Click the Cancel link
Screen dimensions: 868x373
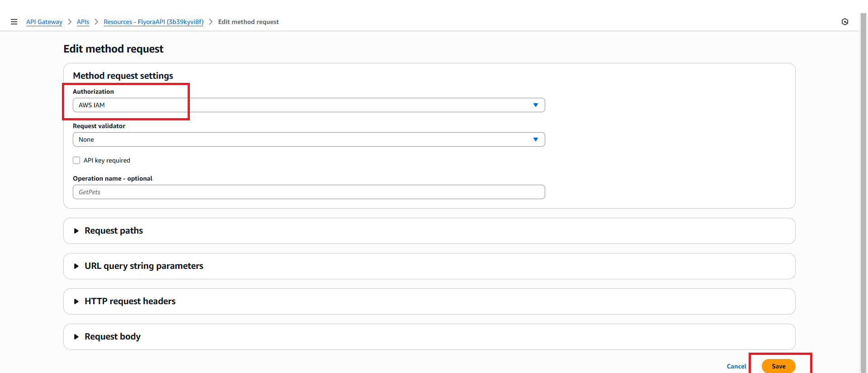pos(736,366)
